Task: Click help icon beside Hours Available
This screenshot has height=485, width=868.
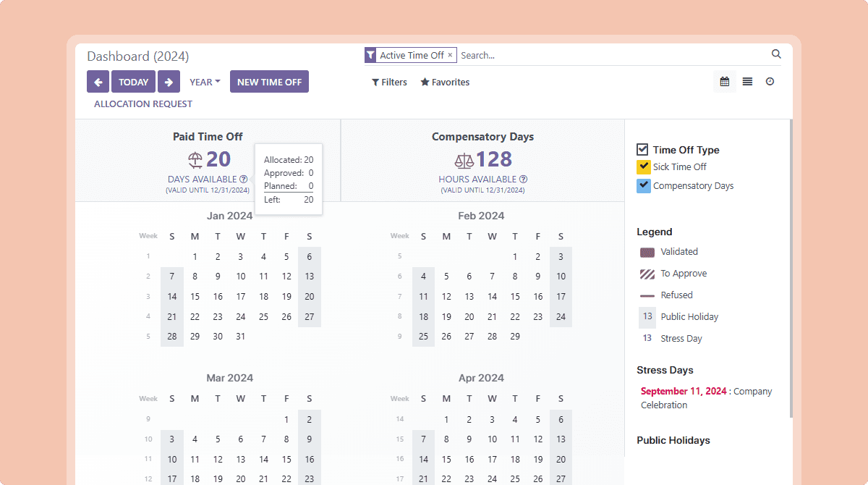Action: 523,179
